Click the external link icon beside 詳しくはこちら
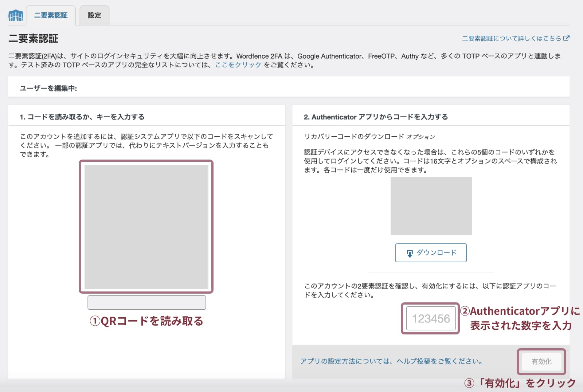Screen dimensions: 583x392 [x=566, y=38]
